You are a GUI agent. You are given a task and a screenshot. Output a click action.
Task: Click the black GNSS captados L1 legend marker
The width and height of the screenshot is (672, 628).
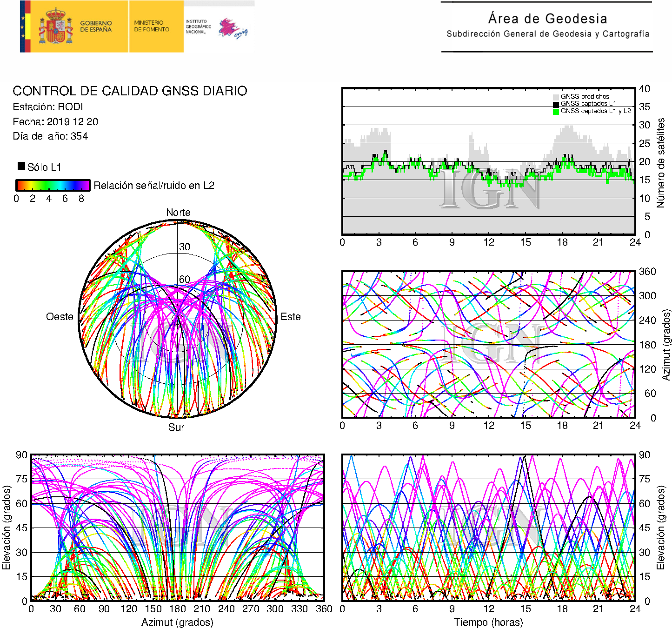point(556,104)
